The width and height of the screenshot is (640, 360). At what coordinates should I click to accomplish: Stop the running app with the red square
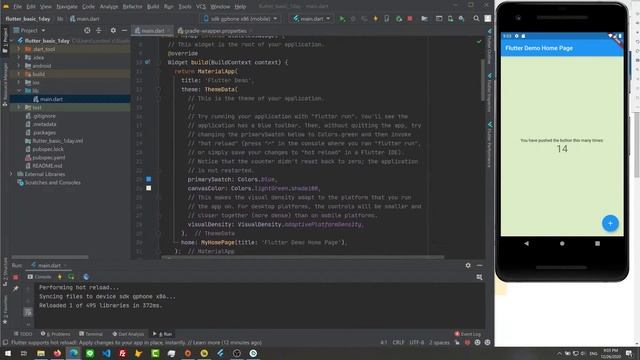(410, 19)
